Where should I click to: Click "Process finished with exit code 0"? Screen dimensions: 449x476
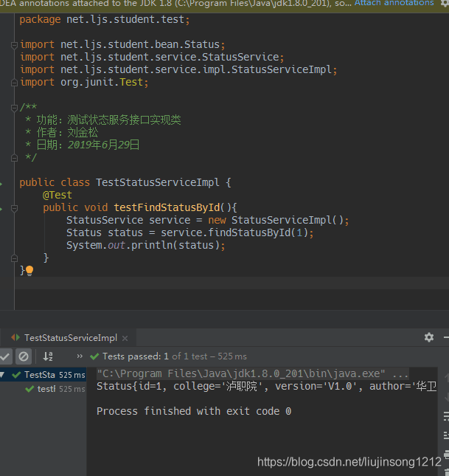coord(194,411)
